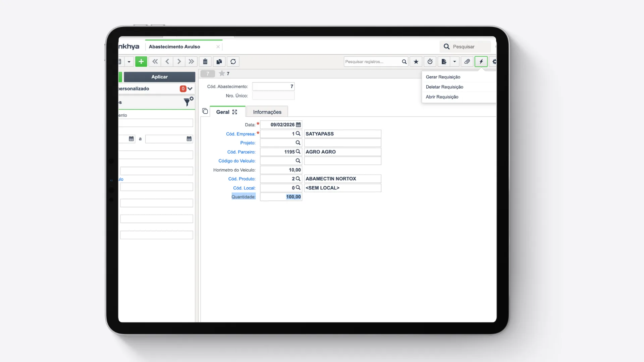Switch to the Informações tab
This screenshot has height=362, width=644.
click(267, 112)
